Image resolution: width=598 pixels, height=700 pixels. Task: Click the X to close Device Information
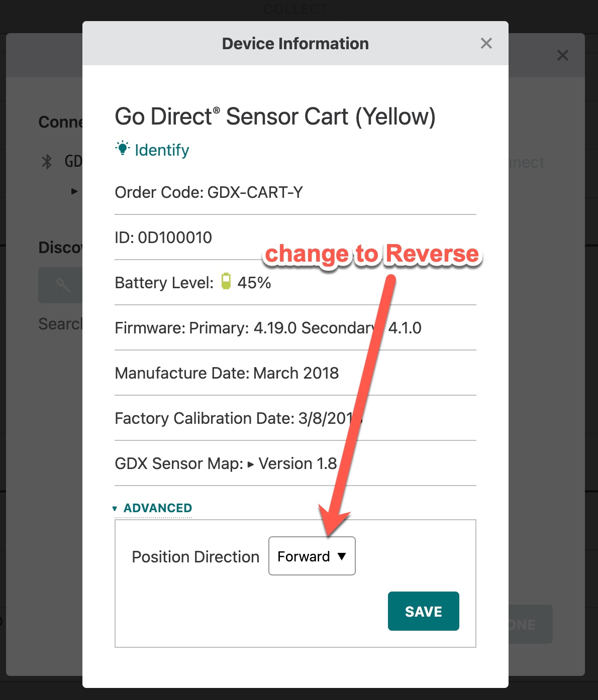click(x=486, y=44)
